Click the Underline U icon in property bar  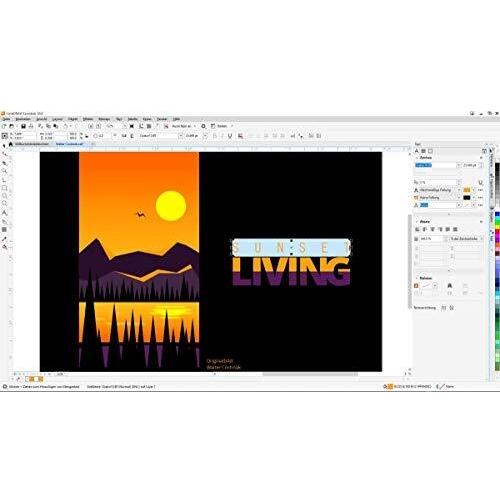point(230,136)
